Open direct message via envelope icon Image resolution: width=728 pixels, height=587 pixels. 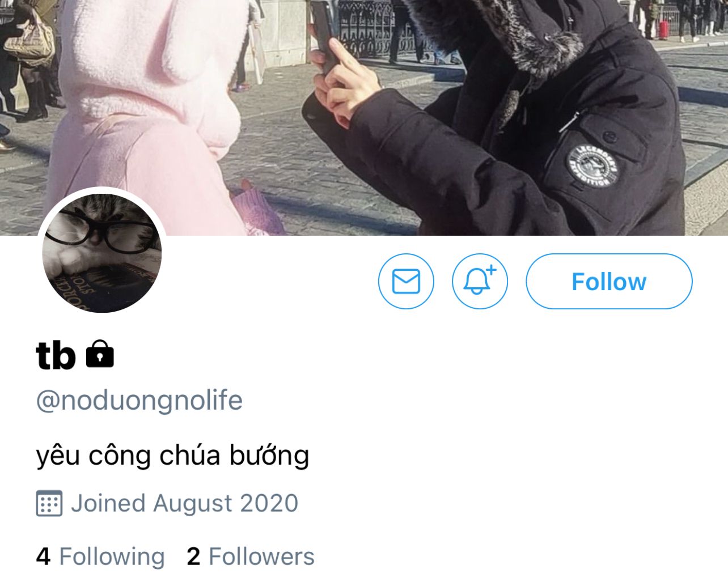tap(406, 282)
